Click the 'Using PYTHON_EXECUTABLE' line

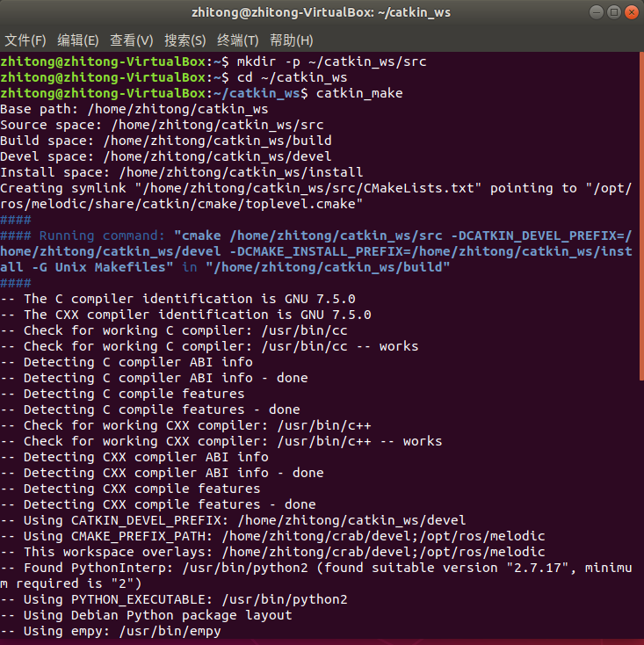click(x=174, y=600)
